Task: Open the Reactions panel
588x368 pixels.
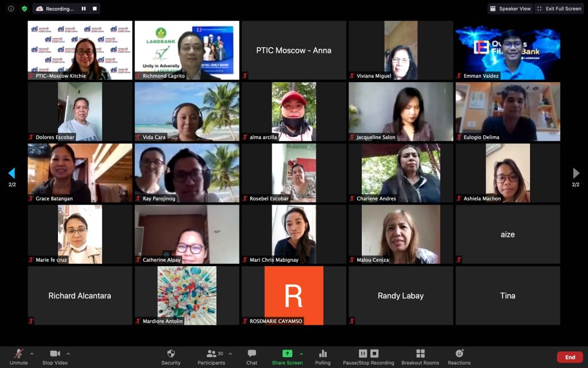Action: pos(459,356)
